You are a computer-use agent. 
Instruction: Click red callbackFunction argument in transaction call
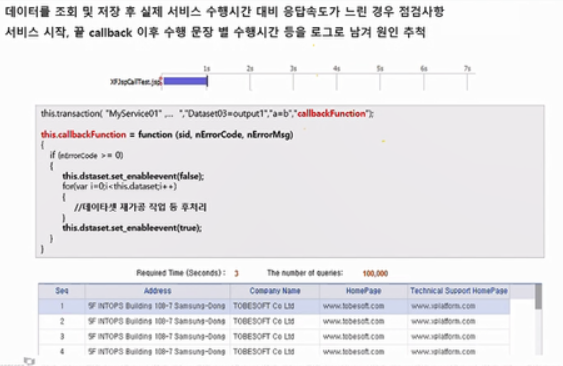(x=331, y=113)
